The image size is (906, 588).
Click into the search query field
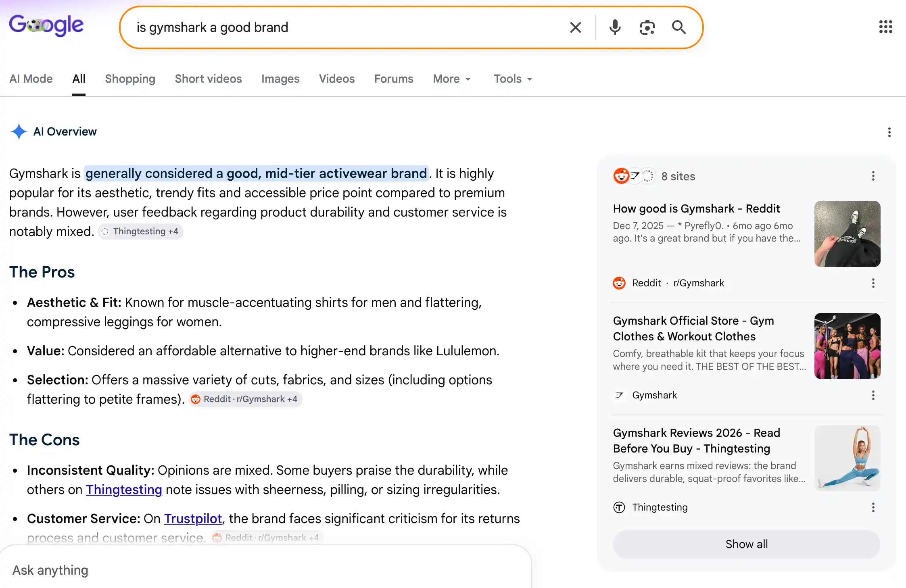(347, 27)
